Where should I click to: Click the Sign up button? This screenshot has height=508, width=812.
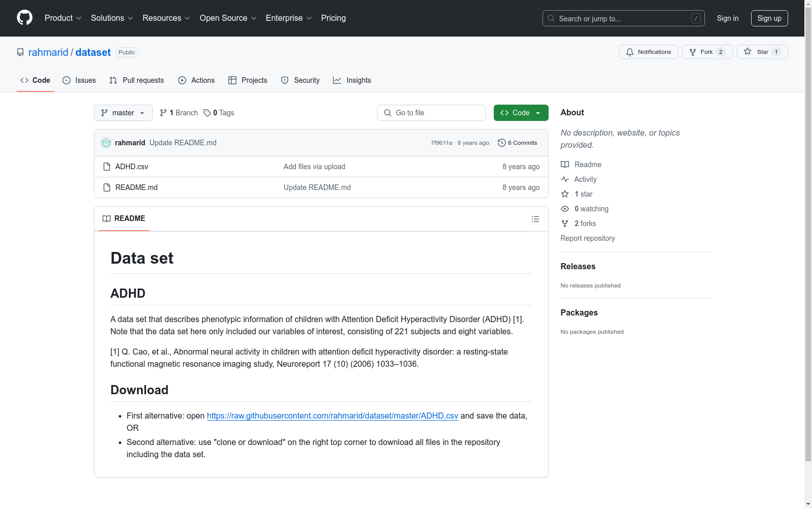(x=769, y=18)
